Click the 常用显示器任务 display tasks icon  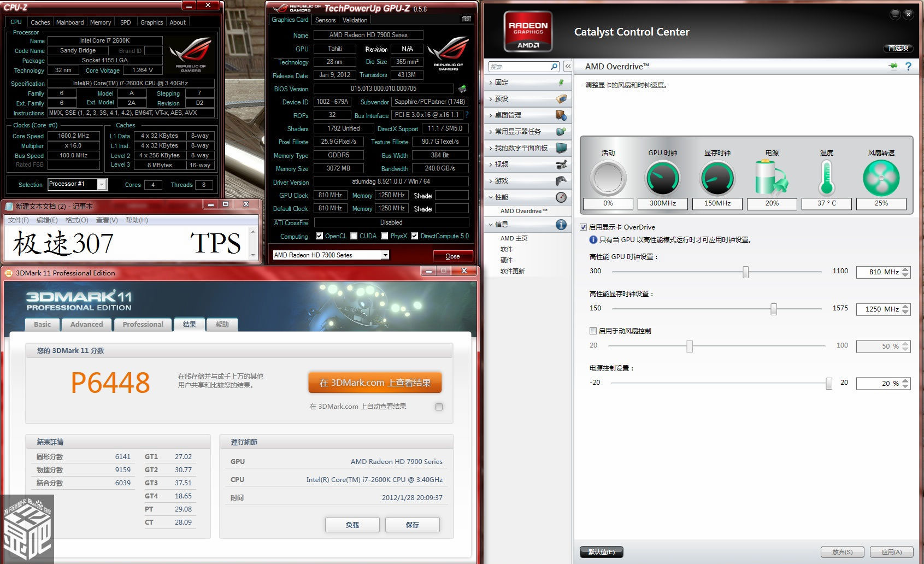point(561,132)
